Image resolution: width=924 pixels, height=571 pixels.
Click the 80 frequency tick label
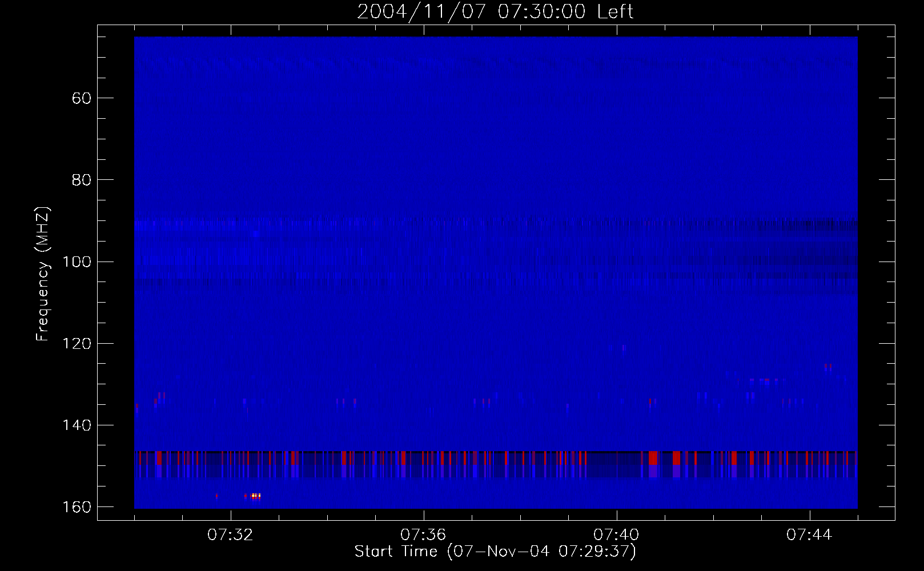point(82,180)
